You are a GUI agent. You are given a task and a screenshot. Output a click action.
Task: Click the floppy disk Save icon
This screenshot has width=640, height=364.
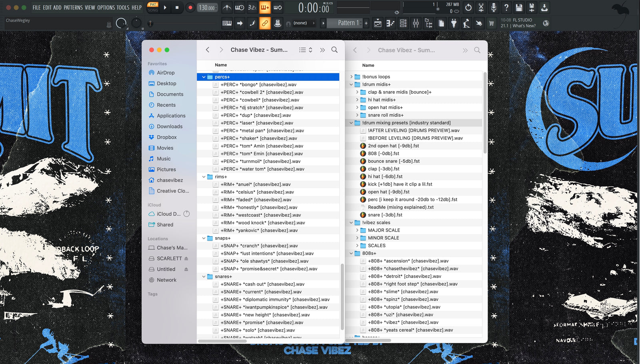519,8
